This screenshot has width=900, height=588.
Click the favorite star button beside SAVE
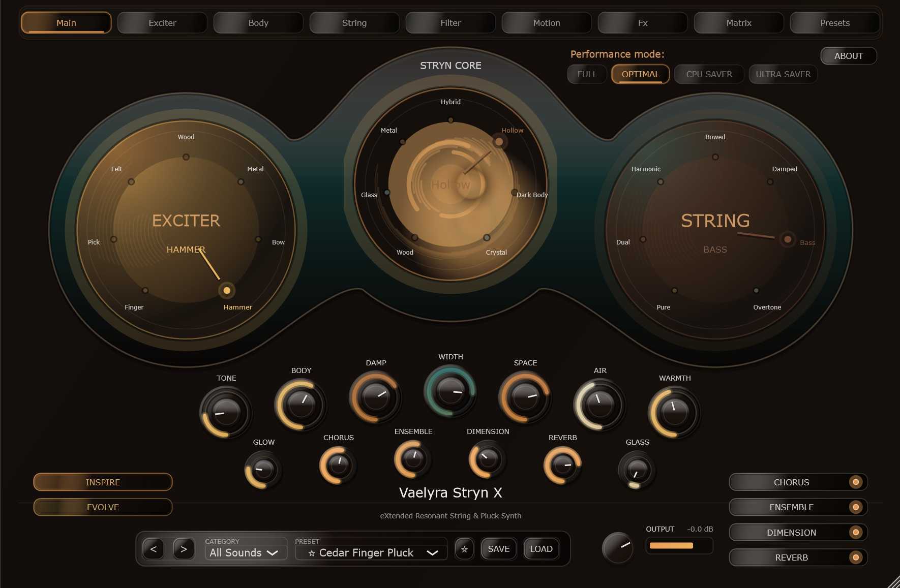464,549
